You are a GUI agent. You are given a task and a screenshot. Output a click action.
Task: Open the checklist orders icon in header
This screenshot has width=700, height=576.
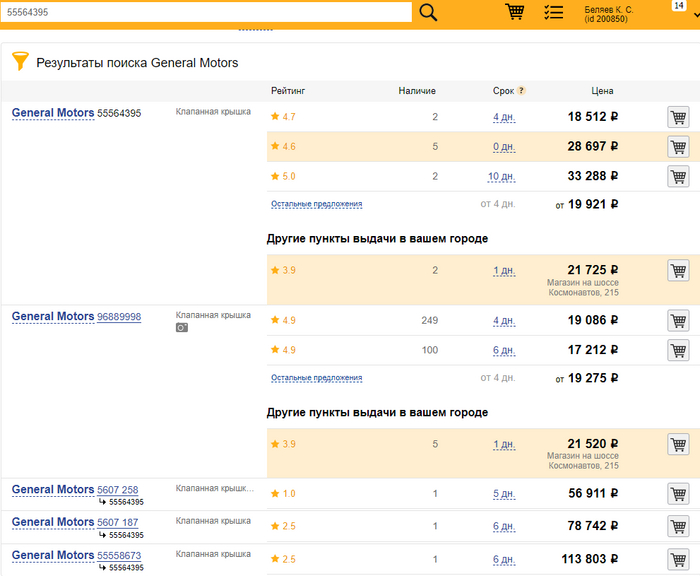click(x=553, y=12)
